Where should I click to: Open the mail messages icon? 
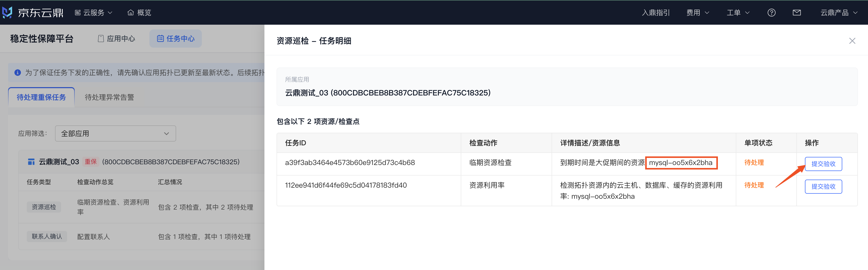(797, 12)
